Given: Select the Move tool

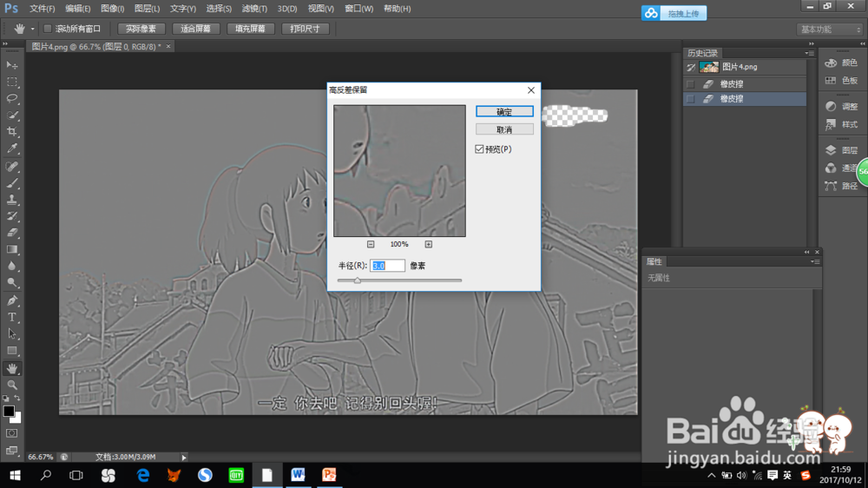Looking at the screenshot, I should pyautogui.click(x=12, y=65).
